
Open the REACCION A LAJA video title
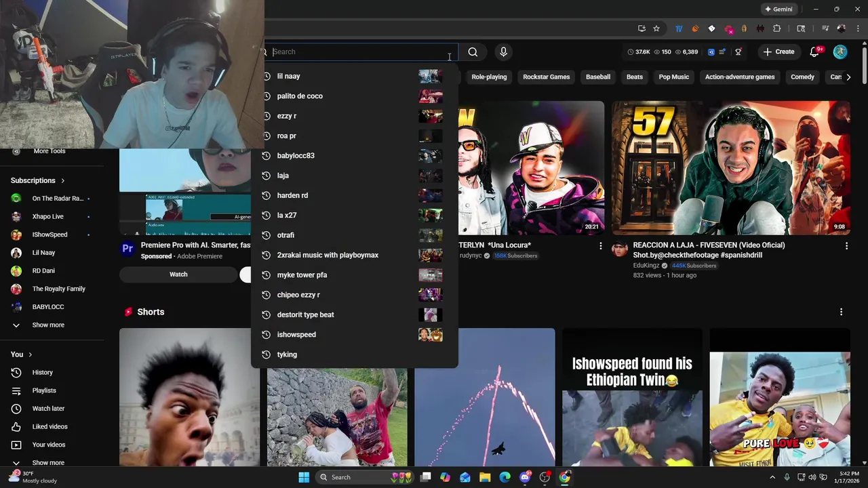(709, 250)
